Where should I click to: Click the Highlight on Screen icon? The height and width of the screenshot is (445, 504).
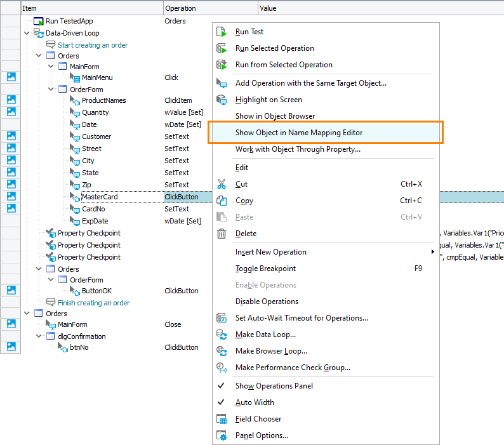click(x=222, y=100)
